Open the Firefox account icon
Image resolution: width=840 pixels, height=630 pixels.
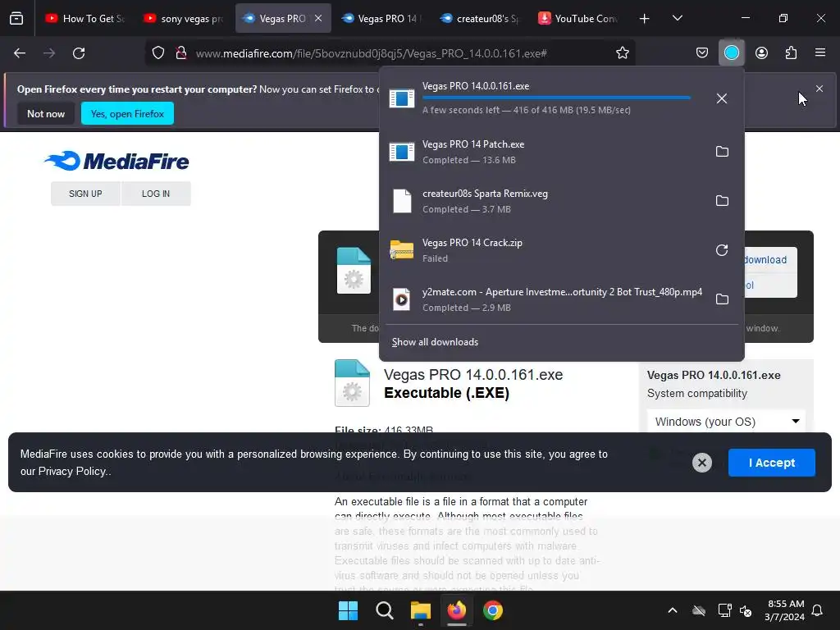click(761, 53)
